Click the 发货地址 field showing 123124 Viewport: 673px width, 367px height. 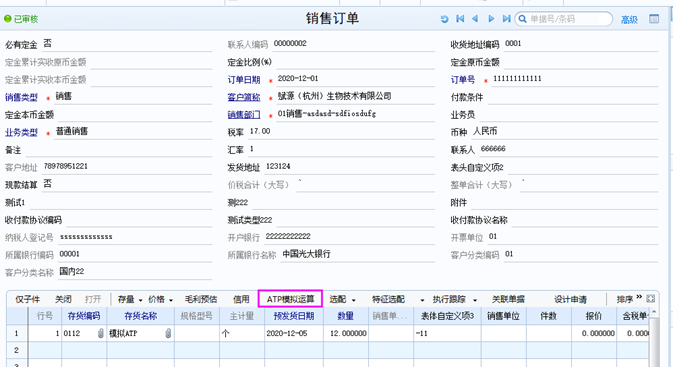point(350,167)
